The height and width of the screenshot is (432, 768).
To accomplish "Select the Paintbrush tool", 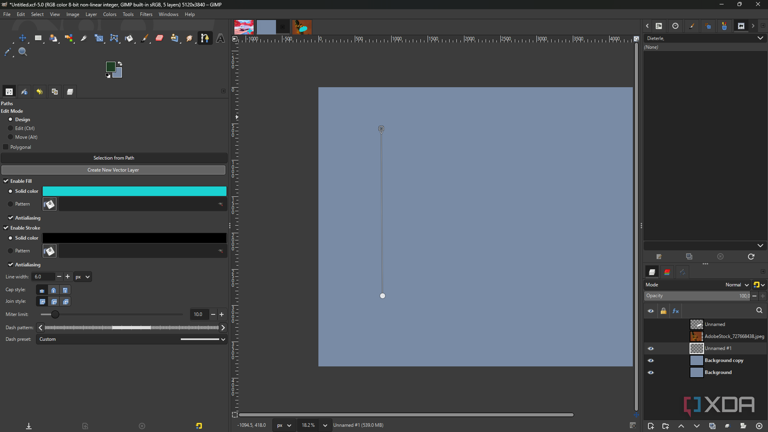I will click(145, 38).
